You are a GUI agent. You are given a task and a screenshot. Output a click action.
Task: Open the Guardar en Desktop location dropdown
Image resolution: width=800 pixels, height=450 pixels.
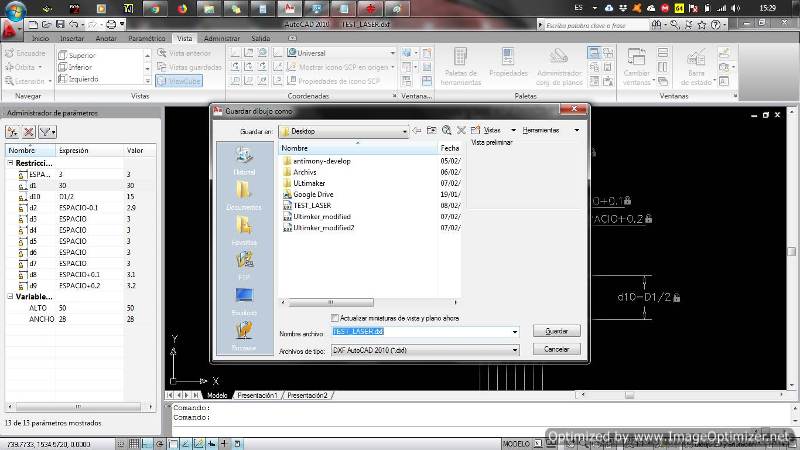(343, 131)
